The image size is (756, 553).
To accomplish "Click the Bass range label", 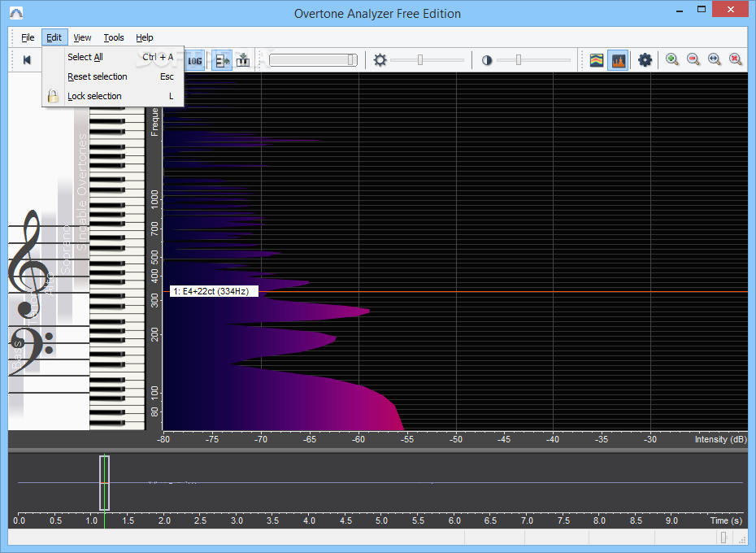I will click(x=16, y=355).
